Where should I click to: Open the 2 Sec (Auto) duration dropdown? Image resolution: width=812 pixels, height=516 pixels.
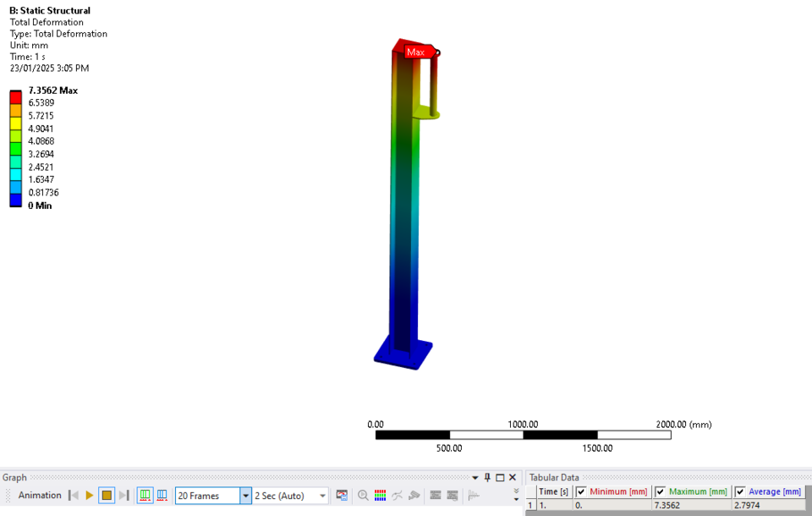[x=321, y=495]
